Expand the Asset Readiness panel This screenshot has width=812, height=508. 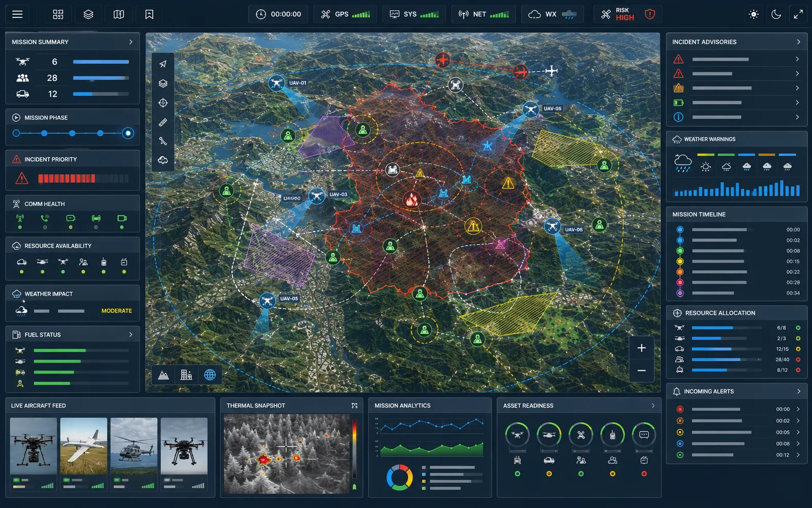(653, 406)
